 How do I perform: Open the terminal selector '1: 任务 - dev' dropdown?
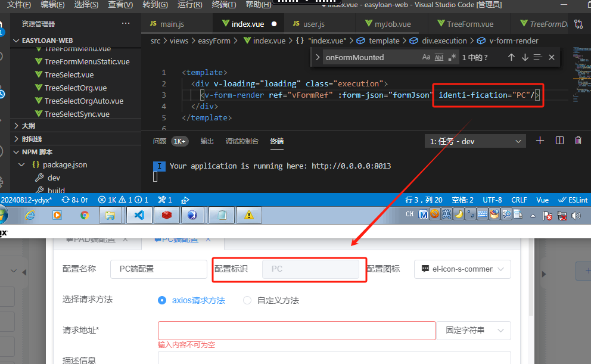coord(475,141)
